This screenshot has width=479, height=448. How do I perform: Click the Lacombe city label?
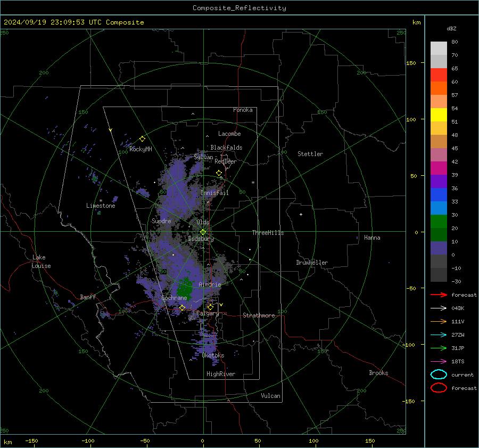(x=229, y=134)
